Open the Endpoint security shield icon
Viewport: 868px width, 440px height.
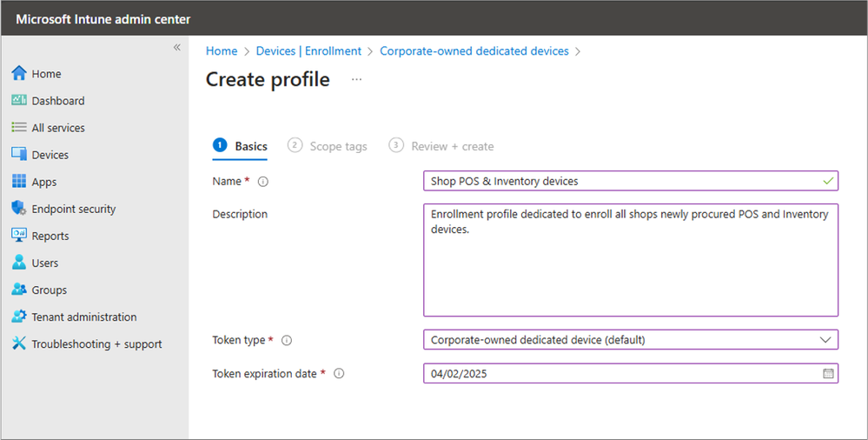click(19, 209)
